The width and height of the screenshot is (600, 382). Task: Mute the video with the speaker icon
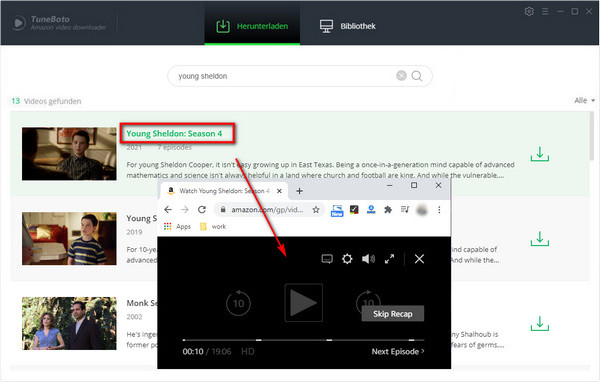pos(368,259)
